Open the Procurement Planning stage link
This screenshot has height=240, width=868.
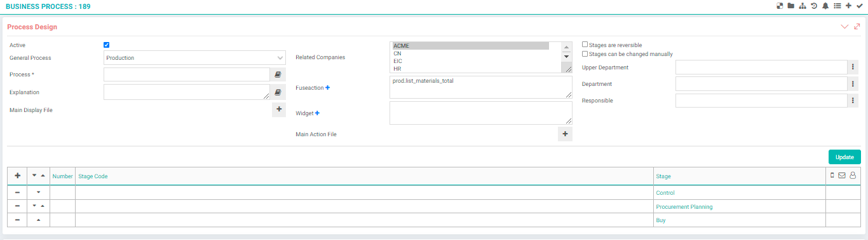tap(684, 206)
